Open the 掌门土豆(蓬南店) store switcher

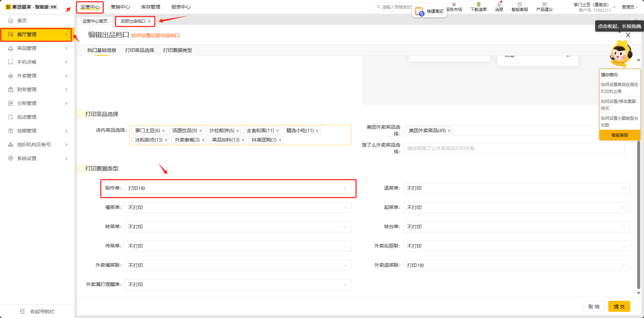(594, 7)
